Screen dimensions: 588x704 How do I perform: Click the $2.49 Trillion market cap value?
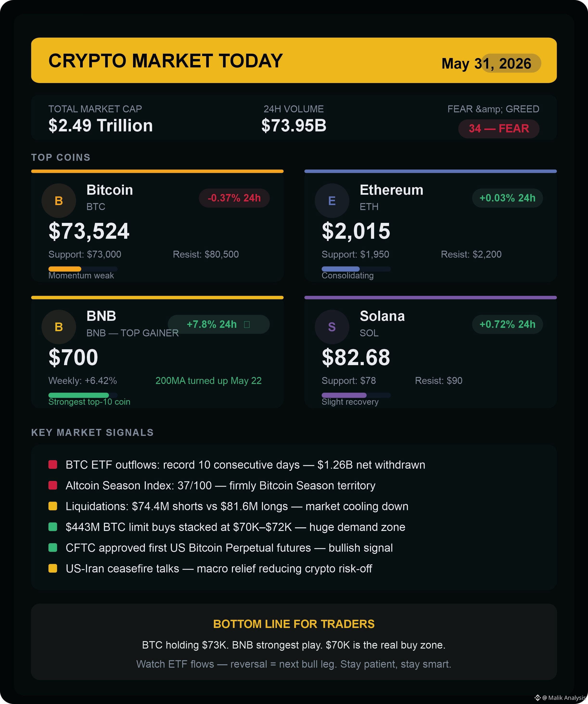[101, 126]
